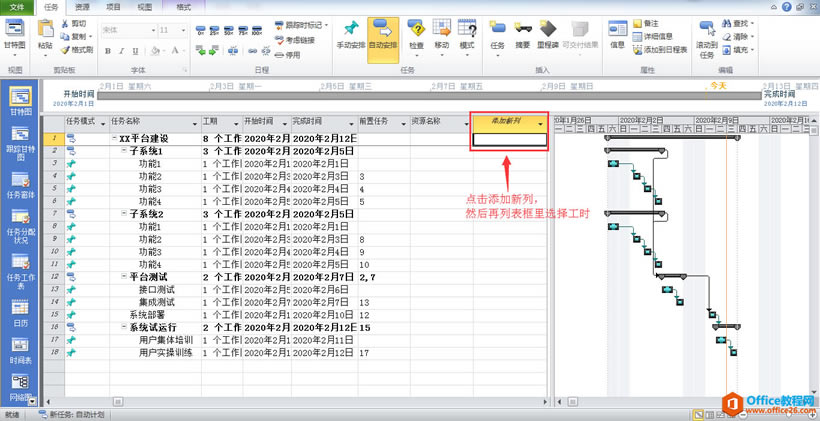Click Scroll to Task (滚动到任务) icon
The height and width of the screenshot is (421, 820).
(707, 28)
